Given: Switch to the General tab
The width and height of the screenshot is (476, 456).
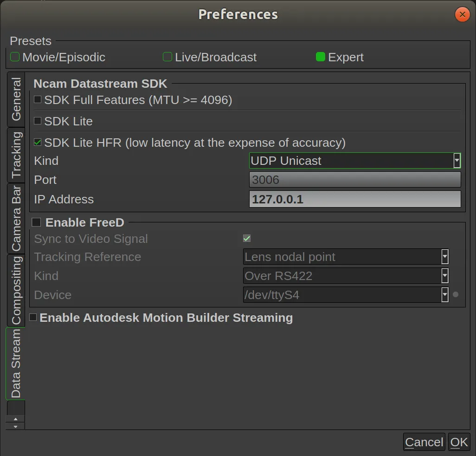Looking at the screenshot, I should click(x=16, y=99).
